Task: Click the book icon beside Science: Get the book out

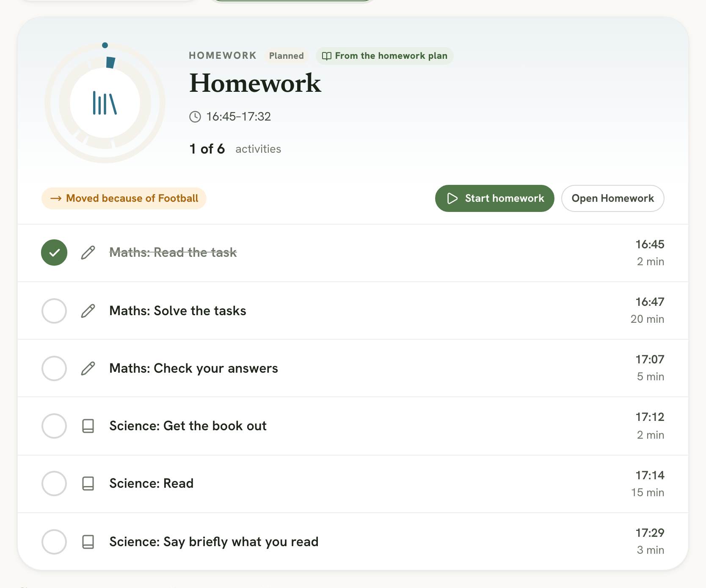Action: click(x=88, y=426)
